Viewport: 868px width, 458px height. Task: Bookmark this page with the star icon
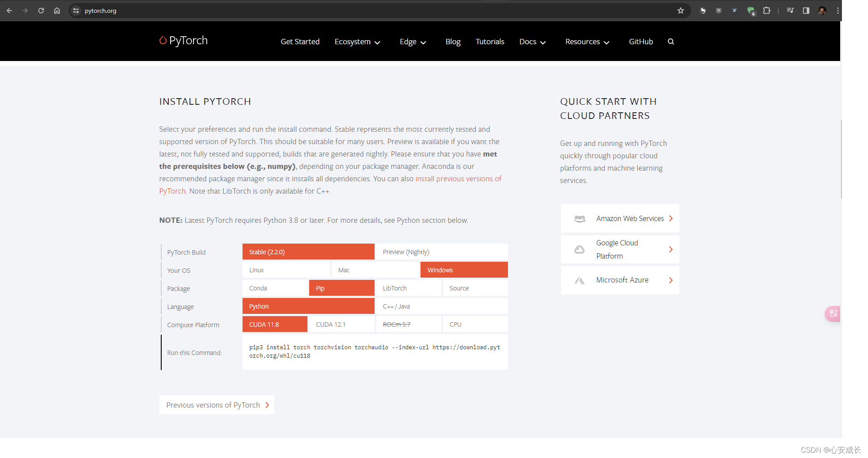[x=681, y=11]
